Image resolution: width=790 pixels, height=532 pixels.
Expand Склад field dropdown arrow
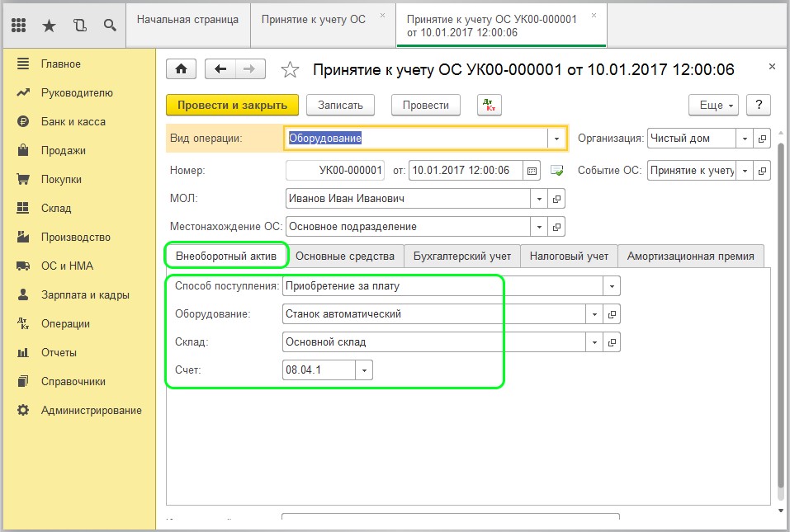594,342
